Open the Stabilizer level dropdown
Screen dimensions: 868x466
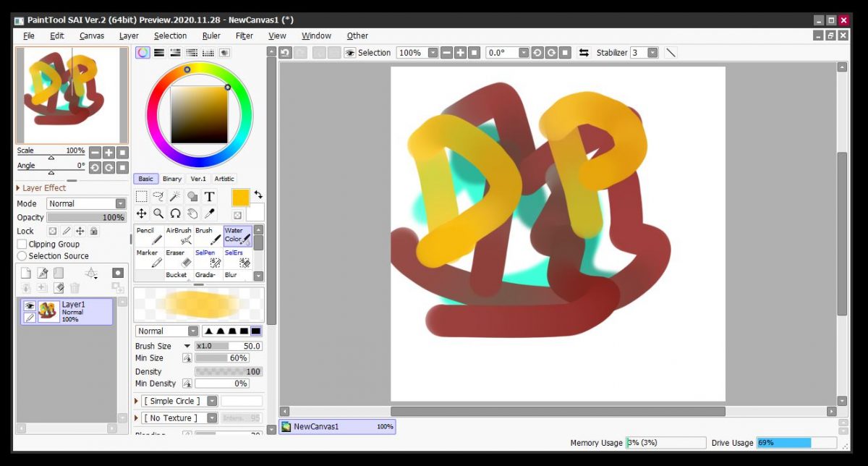[652, 53]
